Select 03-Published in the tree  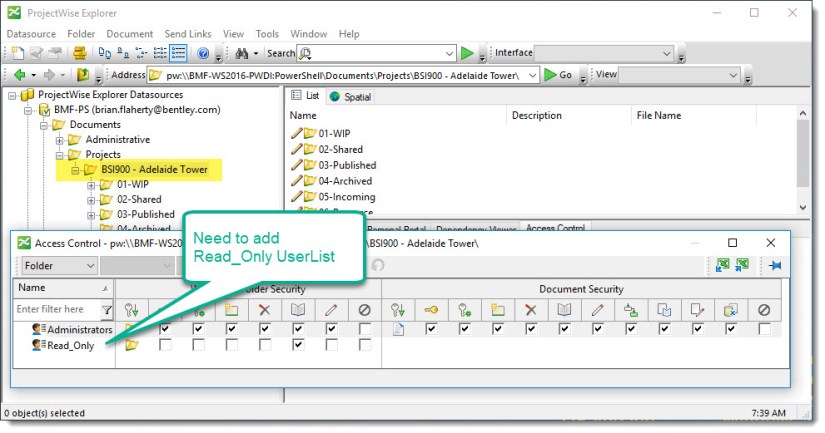point(146,215)
